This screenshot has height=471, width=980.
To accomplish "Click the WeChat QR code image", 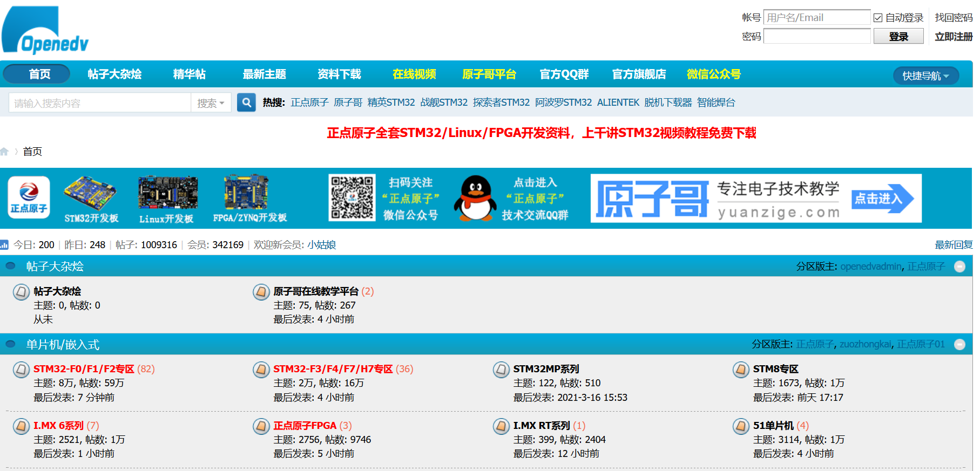I will click(x=352, y=197).
